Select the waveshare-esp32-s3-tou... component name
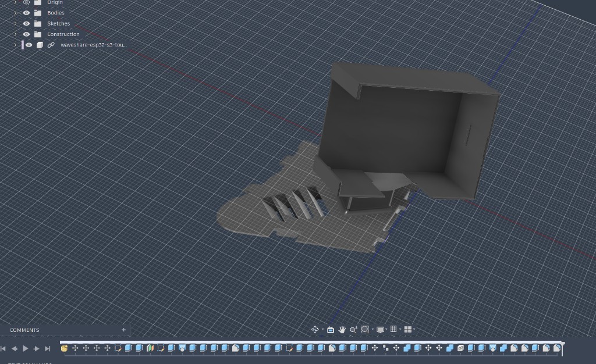The height and width of the screenshot is (364, 596). coord(94,45)
